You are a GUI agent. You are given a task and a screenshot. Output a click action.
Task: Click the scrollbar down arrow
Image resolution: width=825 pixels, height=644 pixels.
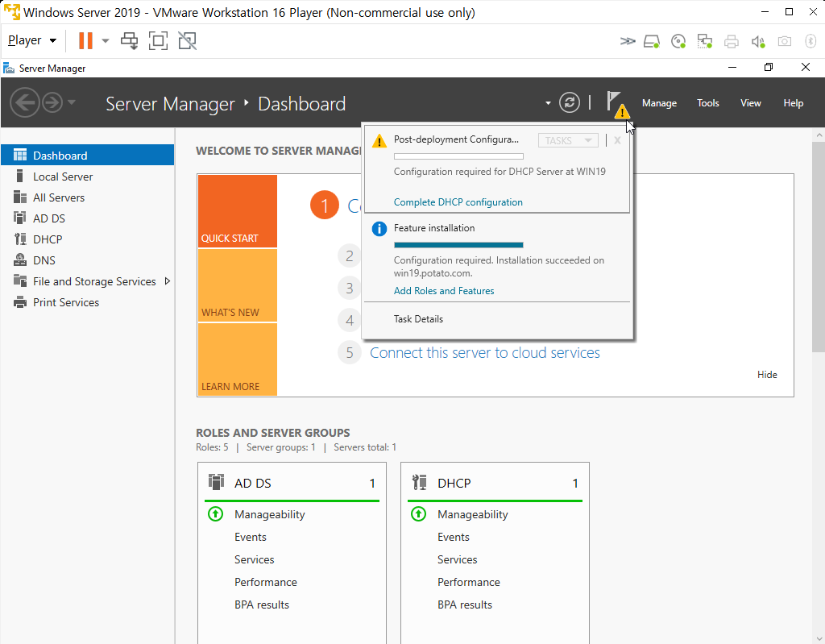[819, 638]
